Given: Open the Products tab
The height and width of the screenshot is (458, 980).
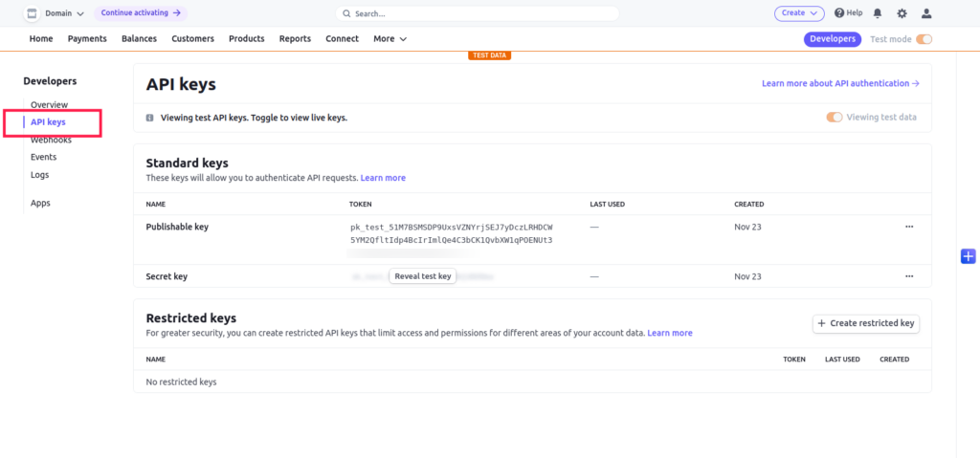Looking at the screenshot, I should point(247,39).
